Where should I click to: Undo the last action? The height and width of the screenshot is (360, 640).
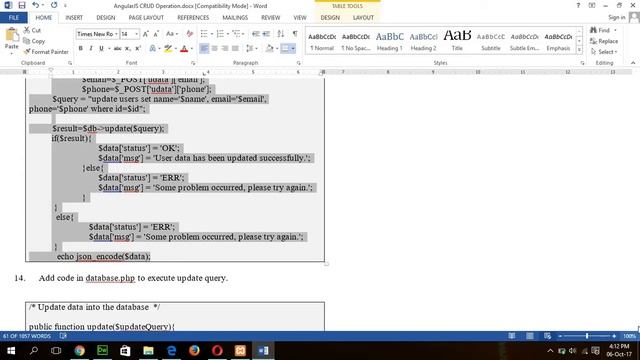(36, 5)
